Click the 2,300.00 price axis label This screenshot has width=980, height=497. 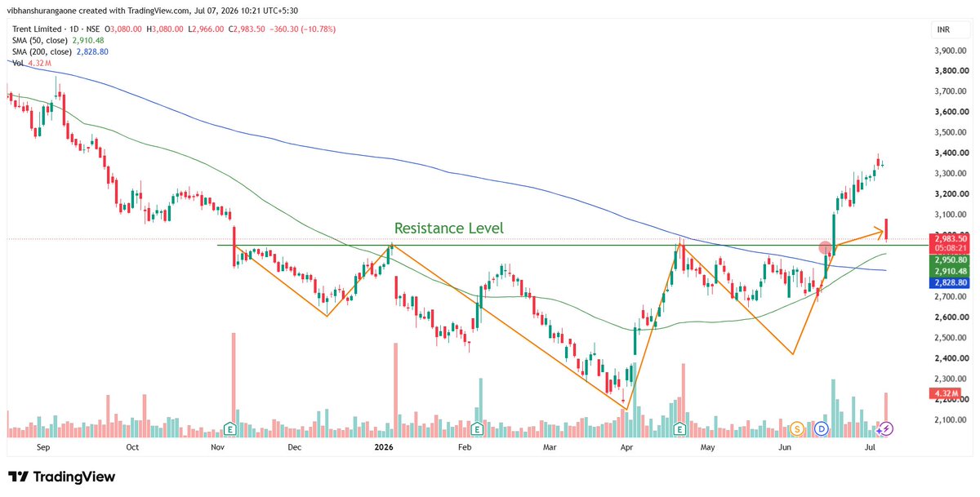pyautogui.click(x=952, y=379)
